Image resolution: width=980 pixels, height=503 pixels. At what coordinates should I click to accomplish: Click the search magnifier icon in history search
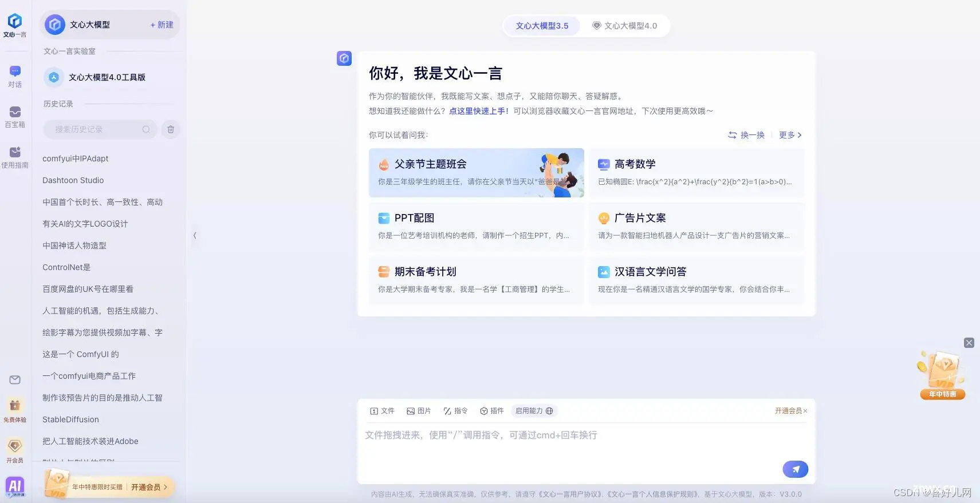pyautogui.click(x=146, y=129)
